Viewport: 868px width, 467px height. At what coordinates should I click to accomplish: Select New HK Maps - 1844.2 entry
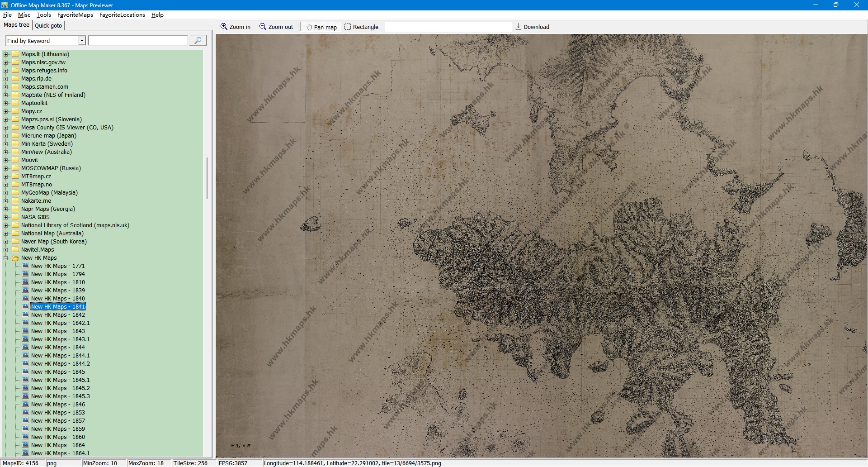click(x=61, y=363)
